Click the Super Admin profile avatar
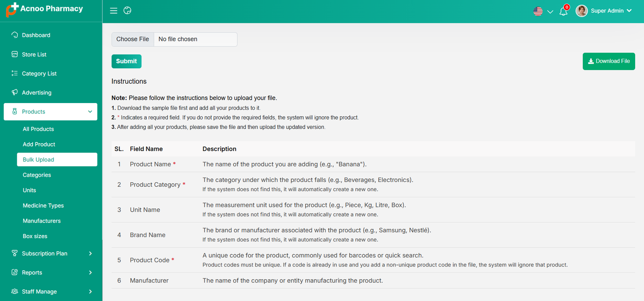 click(x=581, y=11)
